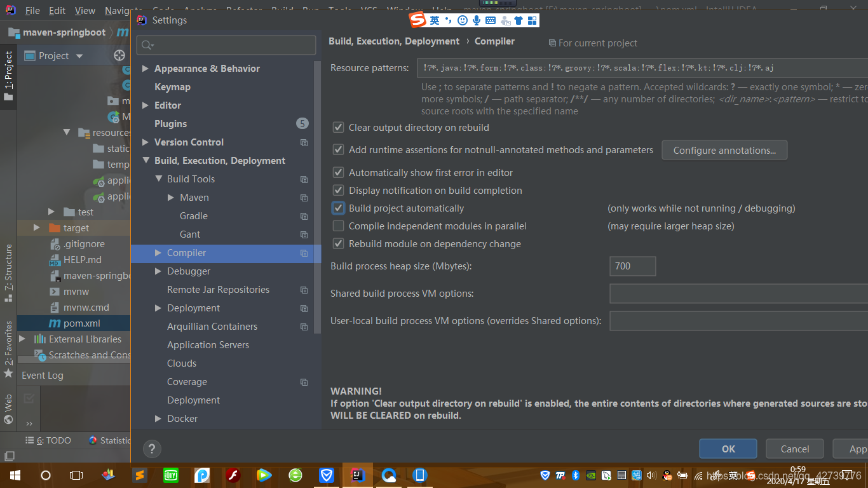This screenshot has height=488, width=868.
Task: Expand the target folder in Project tree
Action: (37, 228)
